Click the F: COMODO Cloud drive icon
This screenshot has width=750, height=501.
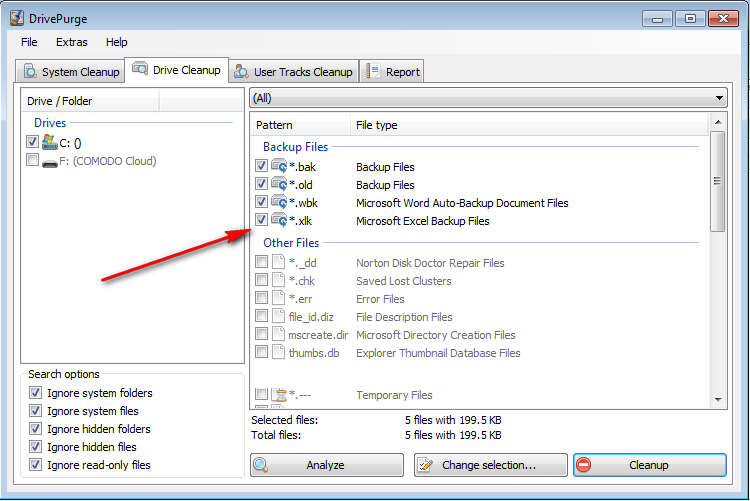click(50, 163)
